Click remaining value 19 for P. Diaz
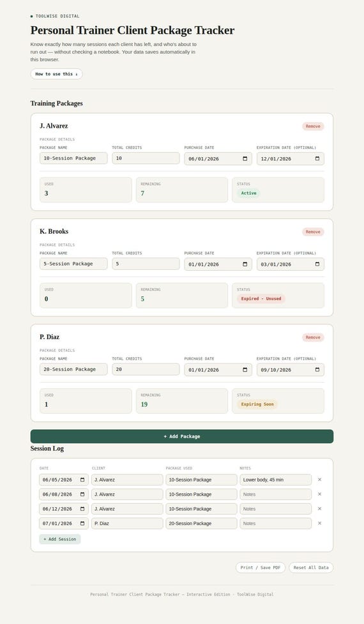The height and width of the screenshot is (624, 364). click(144, 404)
